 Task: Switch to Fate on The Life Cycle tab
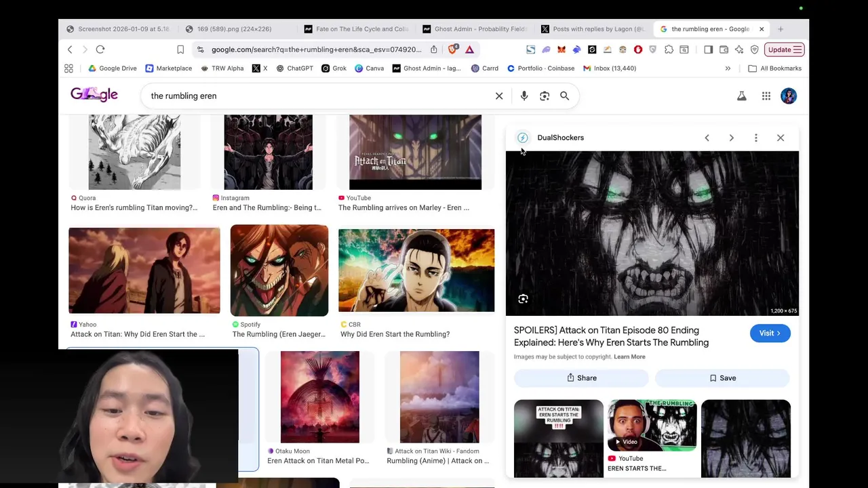click(356, 29)
